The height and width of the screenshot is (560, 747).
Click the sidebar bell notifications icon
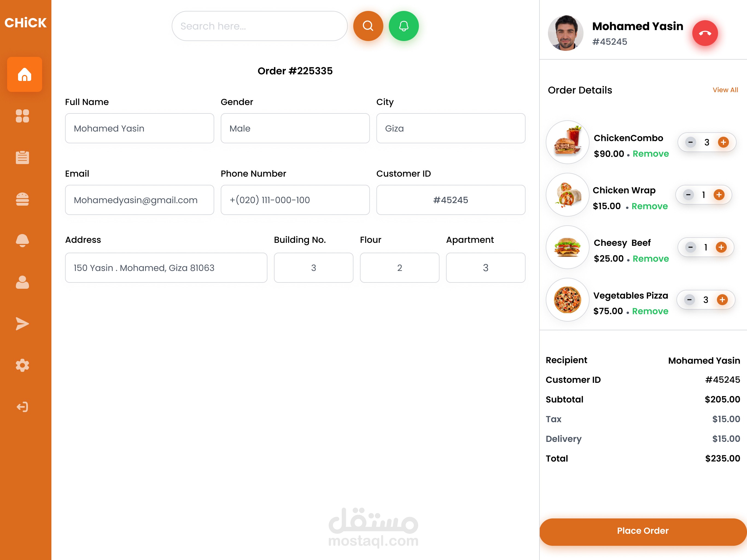coord(22,240)
